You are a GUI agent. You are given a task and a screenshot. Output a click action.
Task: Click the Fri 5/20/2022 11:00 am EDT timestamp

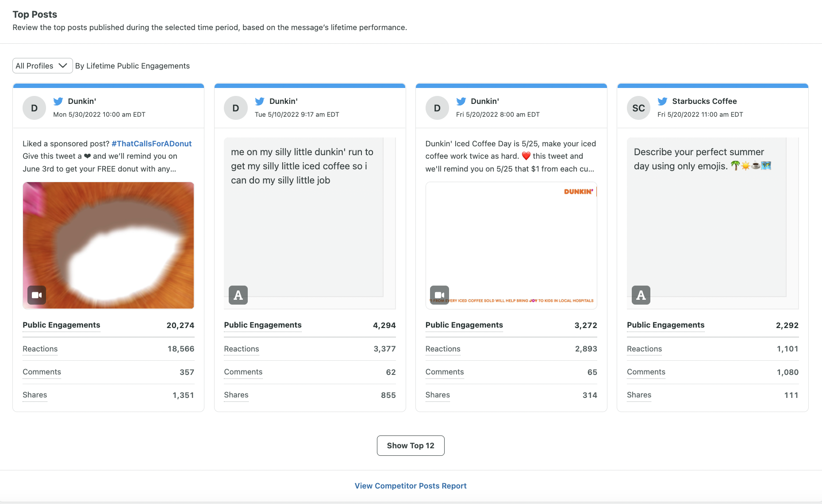[x=700, y=115]
